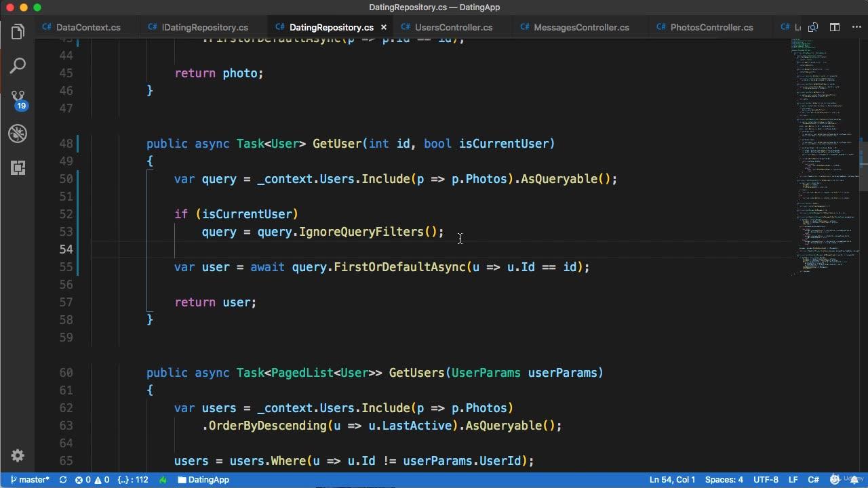The image size is (868, 488).
Task: Click PagedList type on line 60
Action: point(302,373)
